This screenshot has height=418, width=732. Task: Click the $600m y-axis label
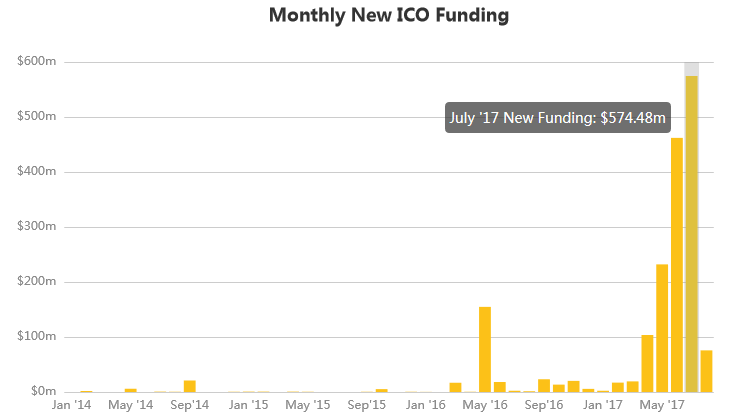click(37, 62)
